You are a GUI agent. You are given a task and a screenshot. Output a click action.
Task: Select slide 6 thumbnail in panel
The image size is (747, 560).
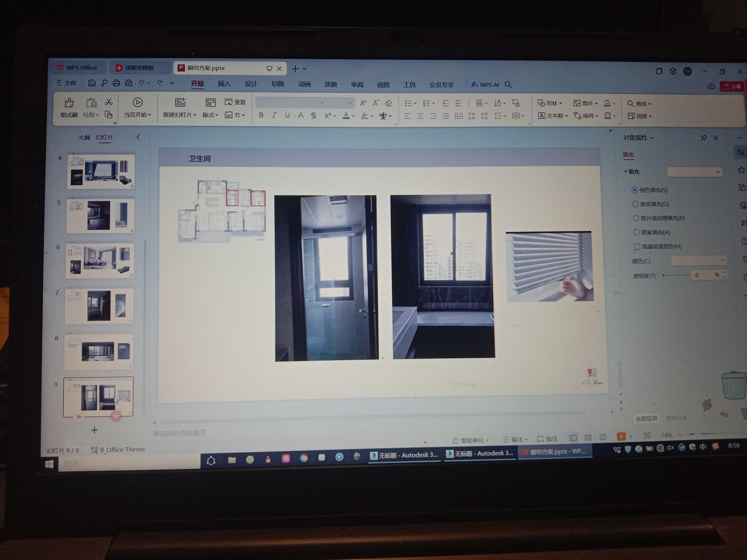(100, 261)
